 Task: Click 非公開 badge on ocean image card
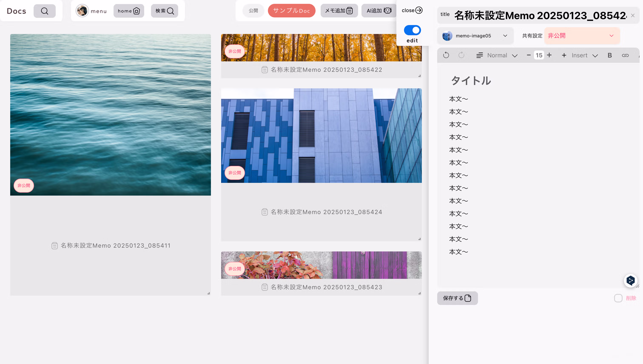click(x=24, y=185)
